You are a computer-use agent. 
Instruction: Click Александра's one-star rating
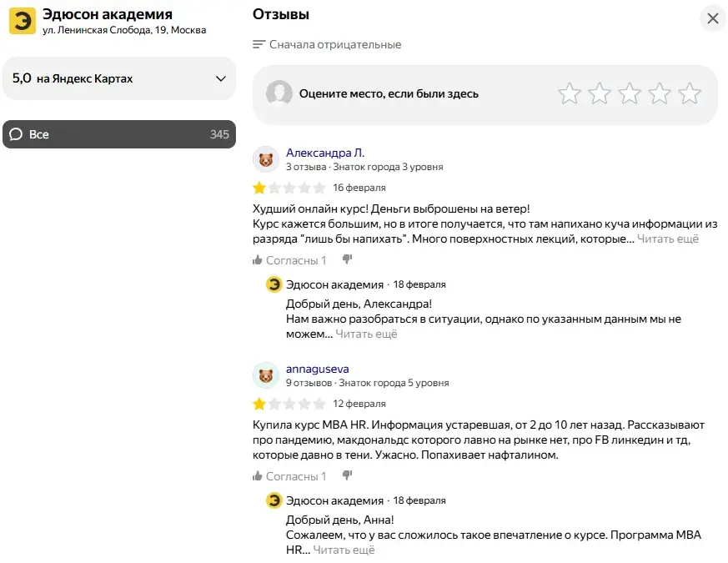[289, 188]
